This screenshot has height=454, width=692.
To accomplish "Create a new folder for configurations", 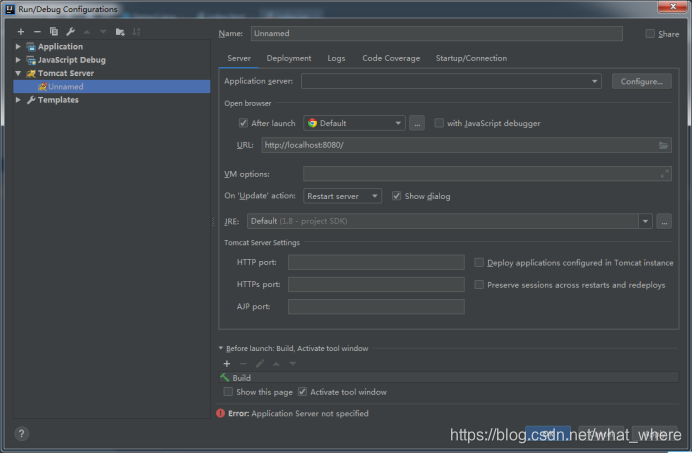I will (x=120, y=32).
